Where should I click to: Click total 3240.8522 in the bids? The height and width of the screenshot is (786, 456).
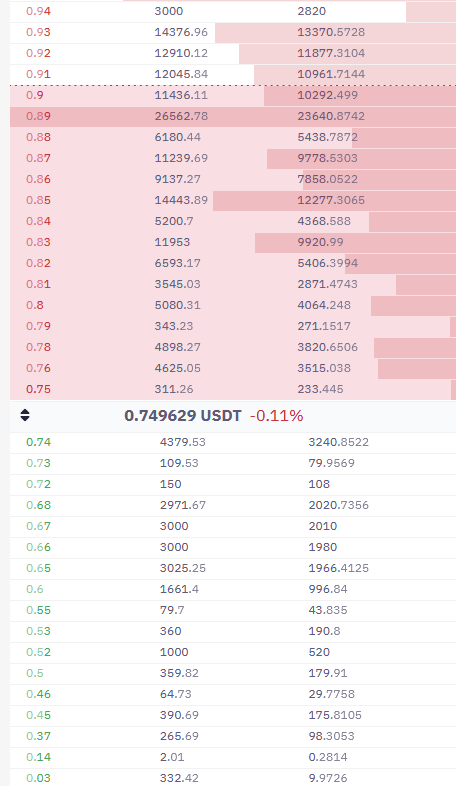click(338, 442)
